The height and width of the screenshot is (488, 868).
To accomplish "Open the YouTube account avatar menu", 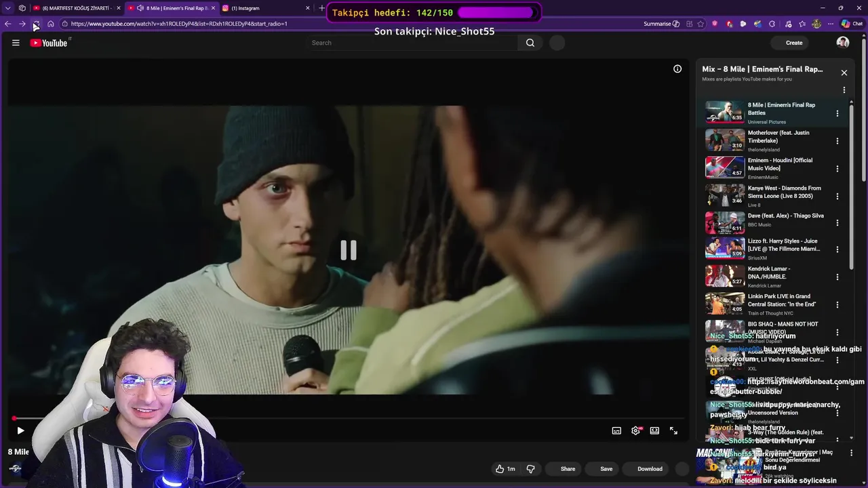I will (843, 43).
